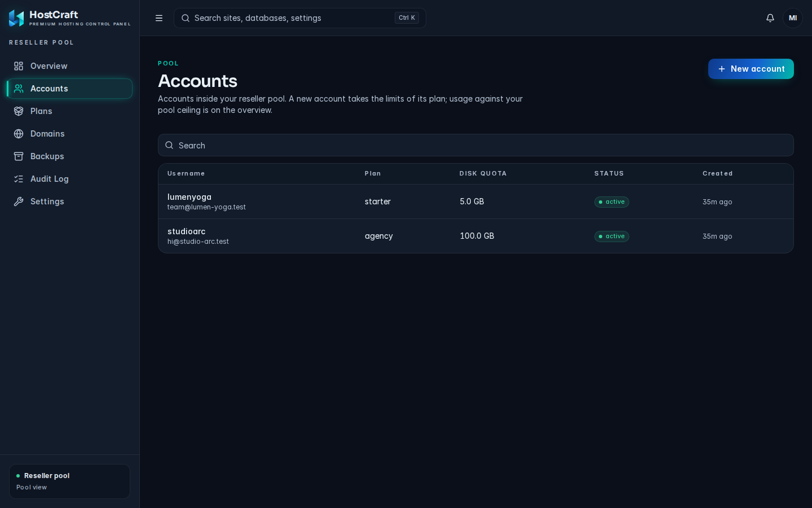Click the magnifier icon in global search
The image size is (812, 508).
tap(185, 18)
